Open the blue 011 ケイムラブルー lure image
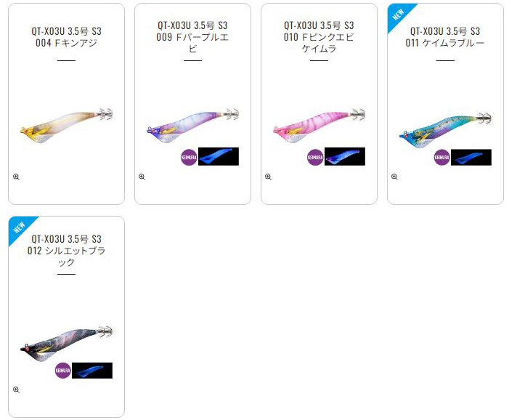The height and width of the screenshot is (420, 517). point(445,130)
